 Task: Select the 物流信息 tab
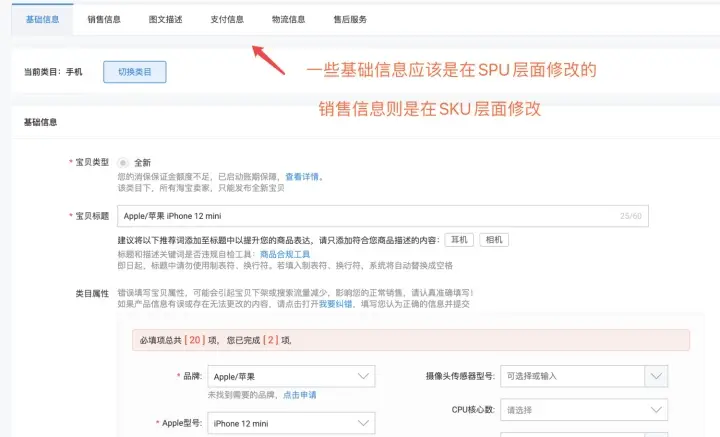[288, 19]
